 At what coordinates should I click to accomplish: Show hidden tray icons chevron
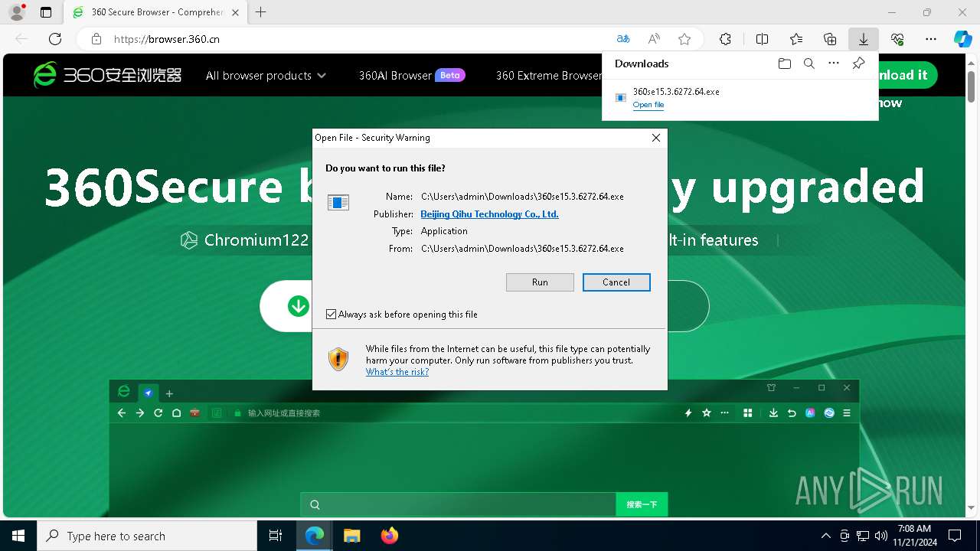825,536
